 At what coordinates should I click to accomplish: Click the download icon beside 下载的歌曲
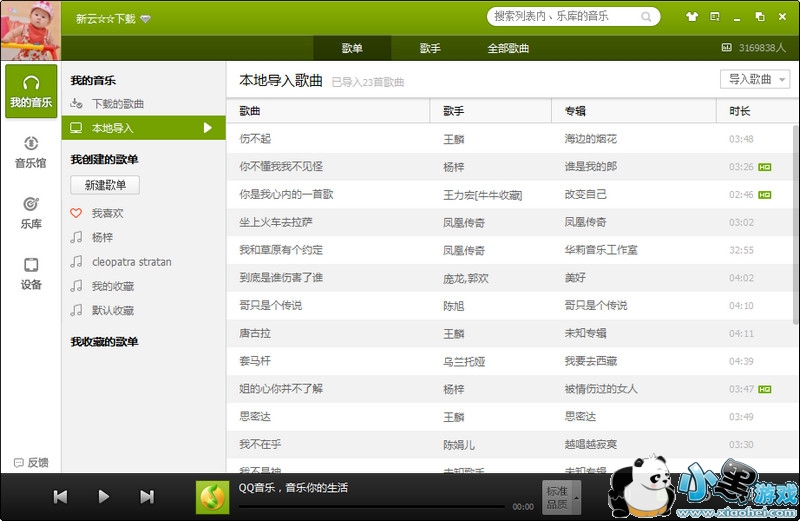(x=76, y=104)
